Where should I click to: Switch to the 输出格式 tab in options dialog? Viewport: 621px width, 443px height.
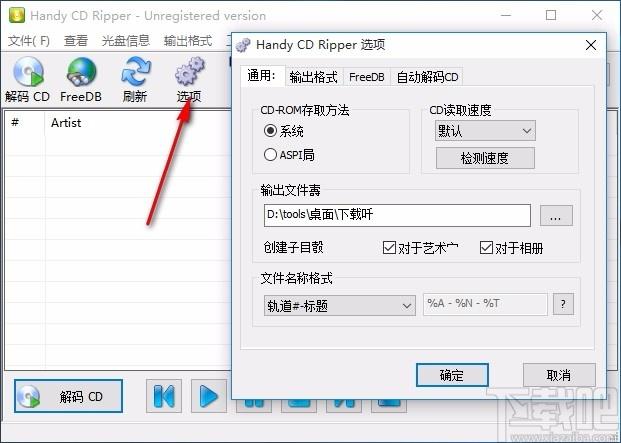click(313, 77)
